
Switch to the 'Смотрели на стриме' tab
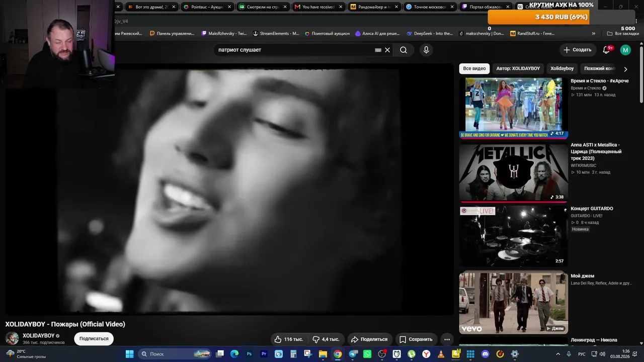coord(262,7)
